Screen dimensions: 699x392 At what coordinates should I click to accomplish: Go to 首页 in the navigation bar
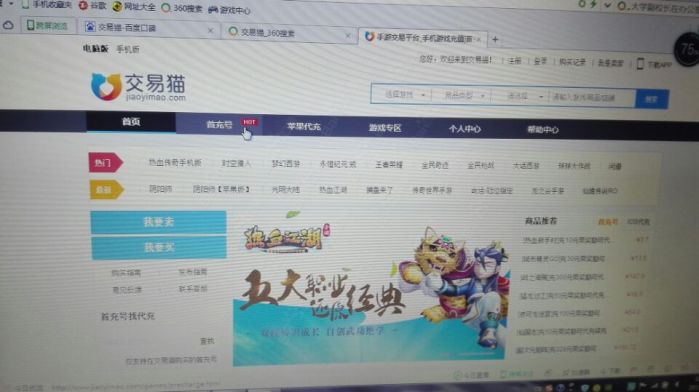tap(131, 122)
